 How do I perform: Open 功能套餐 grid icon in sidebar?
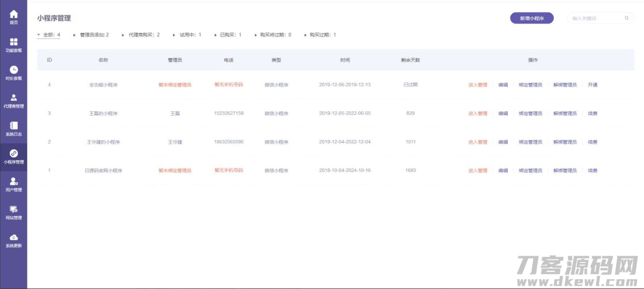point(14,42)
